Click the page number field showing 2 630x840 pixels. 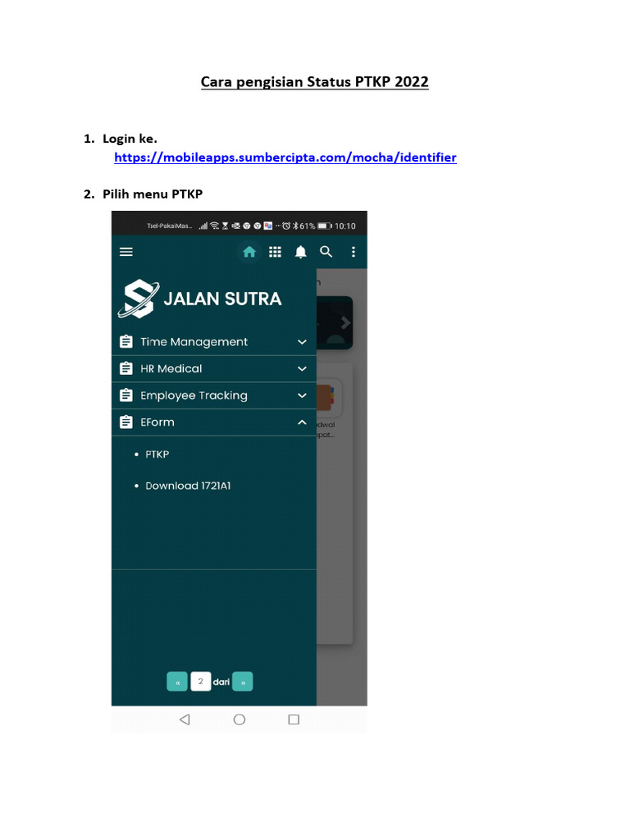tap(200, 682)
